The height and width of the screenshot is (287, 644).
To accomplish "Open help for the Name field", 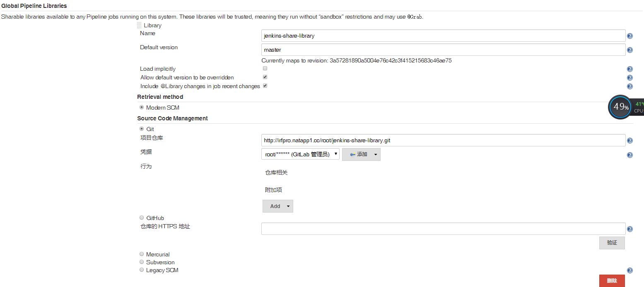I will pos(630,36).
